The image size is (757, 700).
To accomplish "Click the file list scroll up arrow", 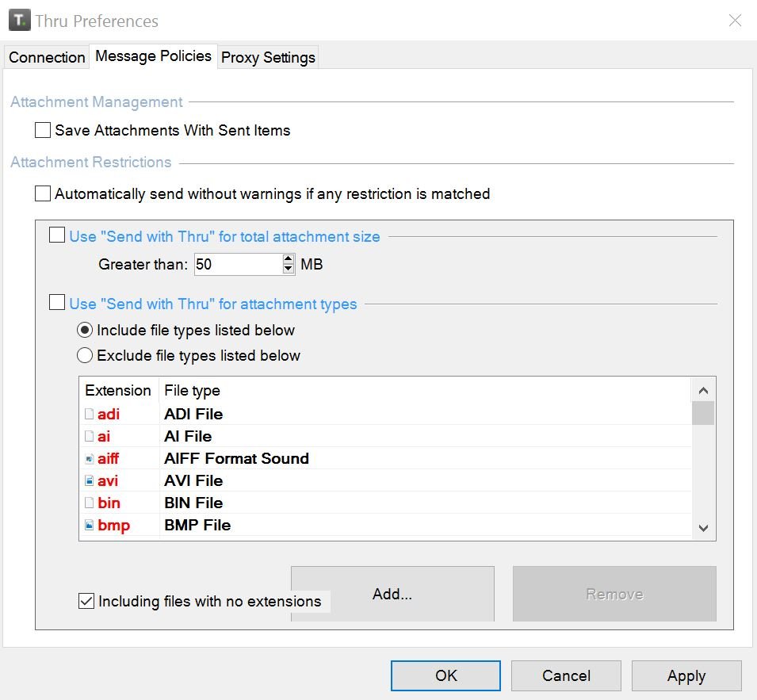I will pos(703,390).
